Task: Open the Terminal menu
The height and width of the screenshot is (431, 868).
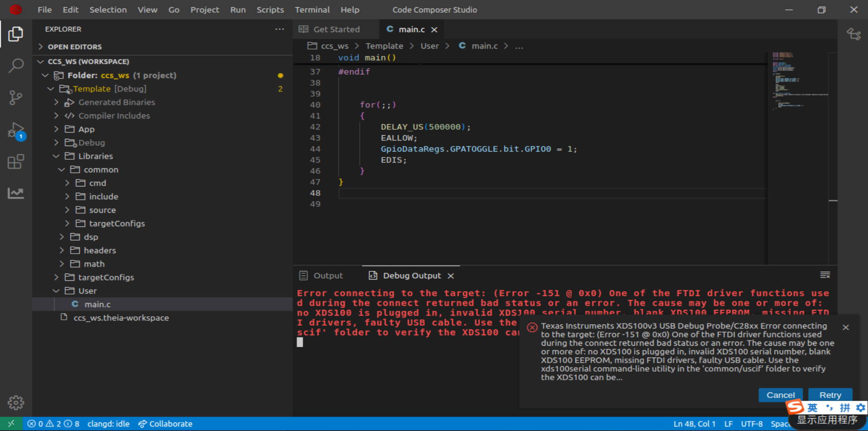Action: tap(312, 10)
